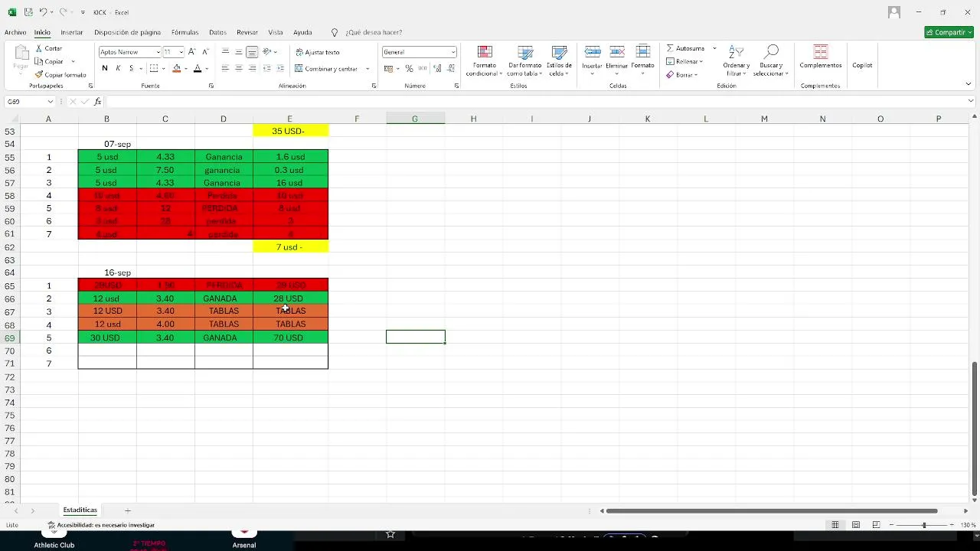Open the font size 11 dropdown
This screenshot has width=980, height=551.
181,52
